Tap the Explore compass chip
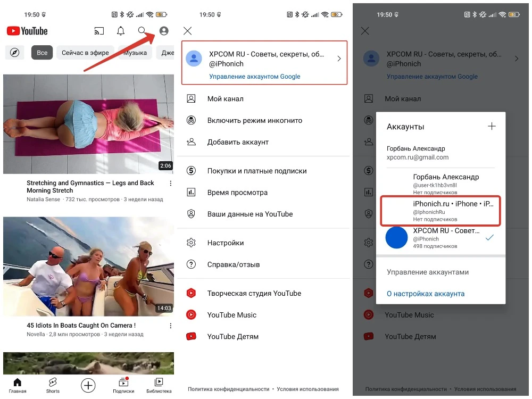 click(x=14, y=53)
